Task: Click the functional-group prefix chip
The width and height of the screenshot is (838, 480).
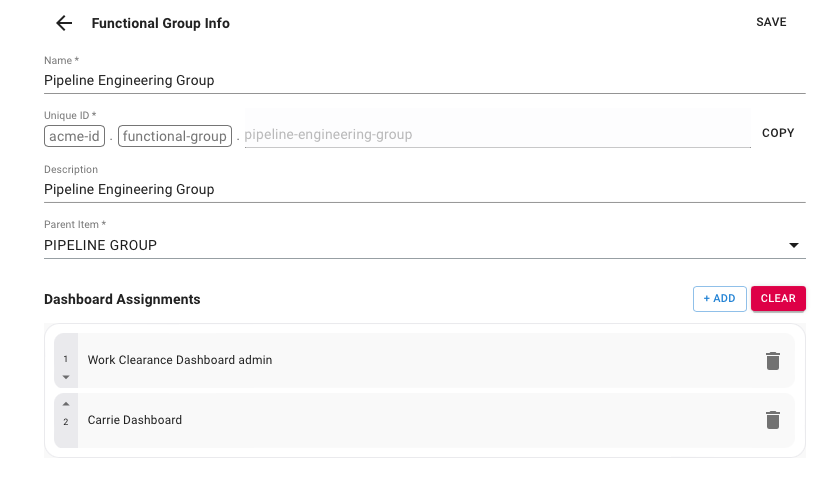Action: (175, 136)
